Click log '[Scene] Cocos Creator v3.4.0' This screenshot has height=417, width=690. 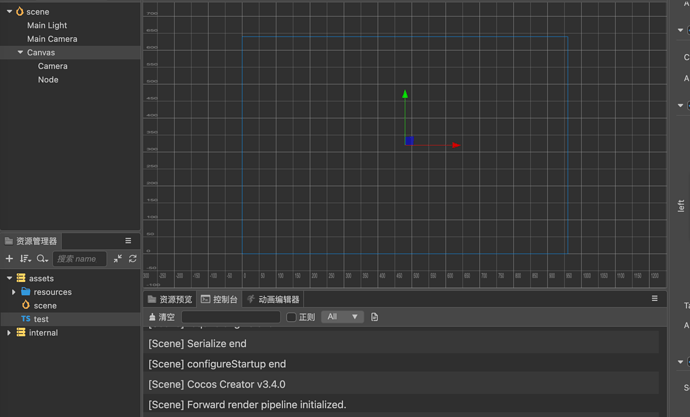click(x=401, y=384)
